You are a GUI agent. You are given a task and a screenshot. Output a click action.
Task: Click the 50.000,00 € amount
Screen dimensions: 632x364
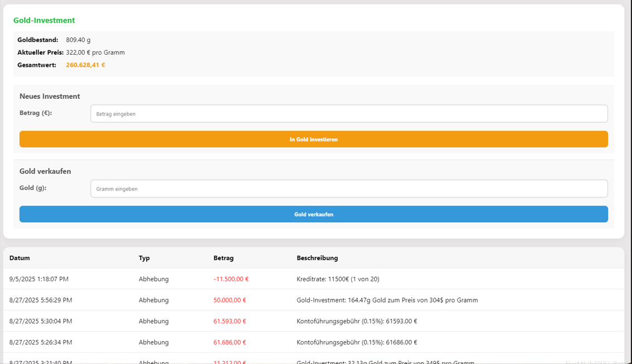[229, 300]
